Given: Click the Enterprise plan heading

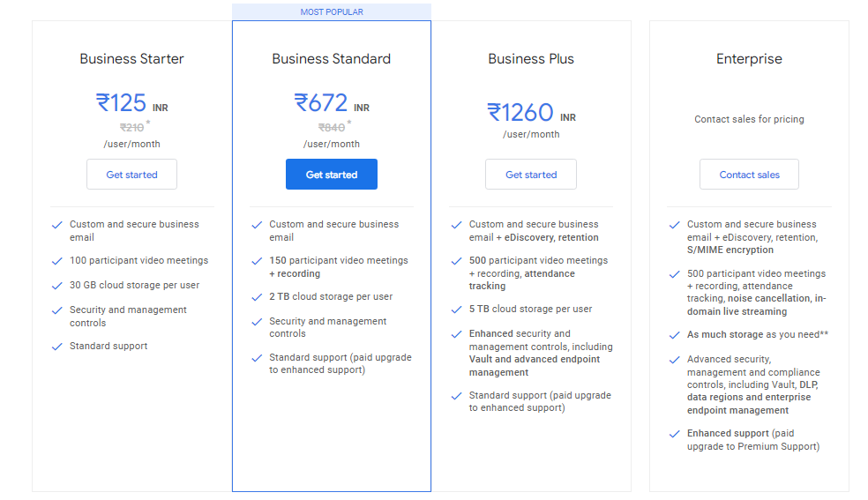Looking at the screenshot, I should tap(749, 58).
